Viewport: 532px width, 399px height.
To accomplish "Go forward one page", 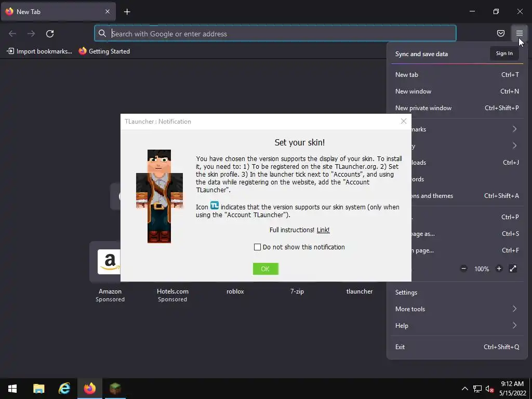I will (x=31, y=34).
